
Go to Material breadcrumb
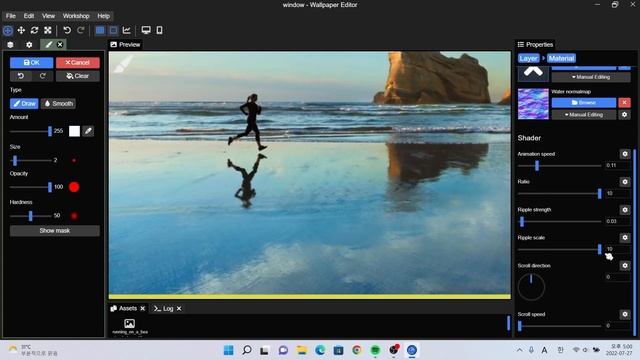pyautogui.click(x=561, y=58)
